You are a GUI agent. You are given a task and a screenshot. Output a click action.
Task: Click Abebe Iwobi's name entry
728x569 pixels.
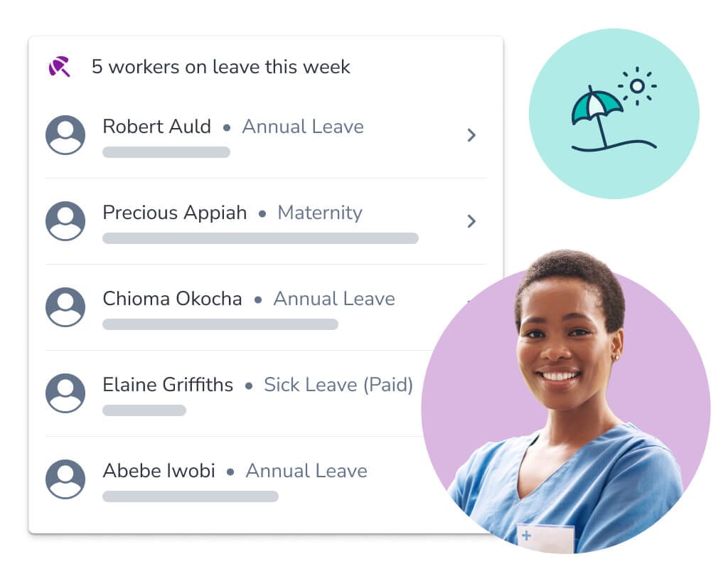159,471
